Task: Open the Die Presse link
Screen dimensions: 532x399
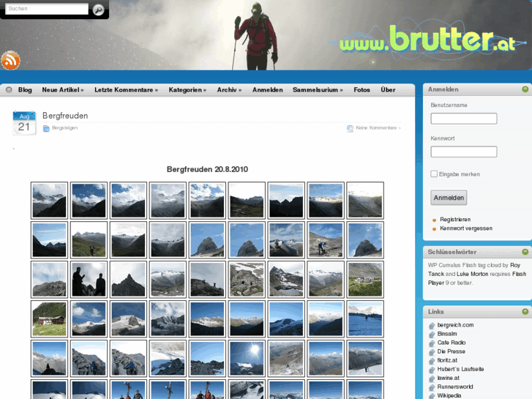Action: click(451, 351)
